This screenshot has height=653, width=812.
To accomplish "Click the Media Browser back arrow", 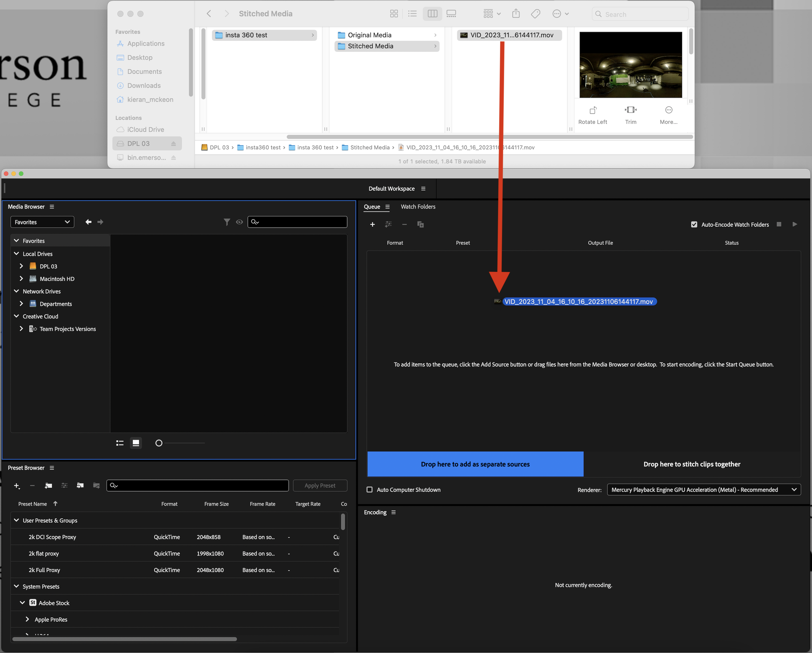I will 88,222.
